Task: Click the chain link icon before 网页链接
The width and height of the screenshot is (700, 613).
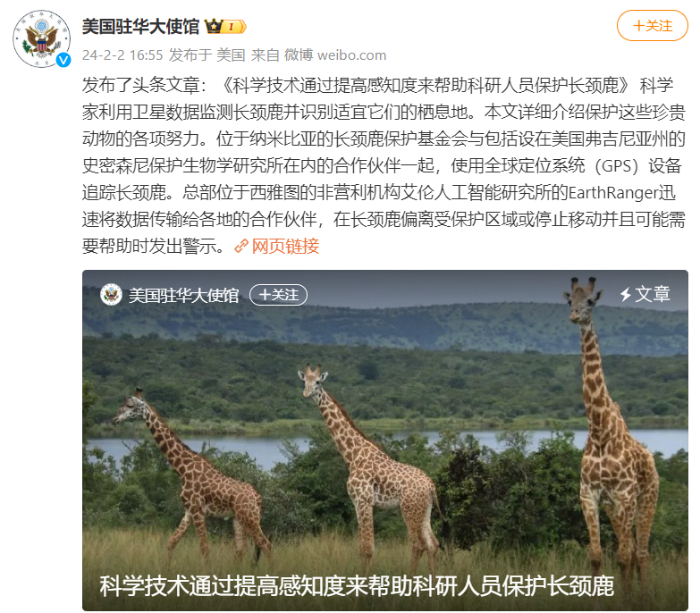Action: tap(241, 246)
